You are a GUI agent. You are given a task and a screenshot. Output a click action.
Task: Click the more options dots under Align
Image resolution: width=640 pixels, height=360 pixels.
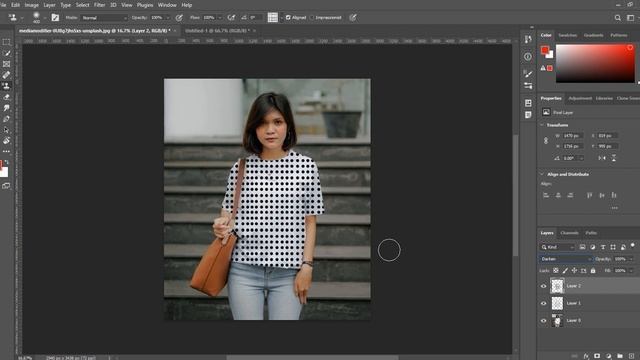point(614,208)
